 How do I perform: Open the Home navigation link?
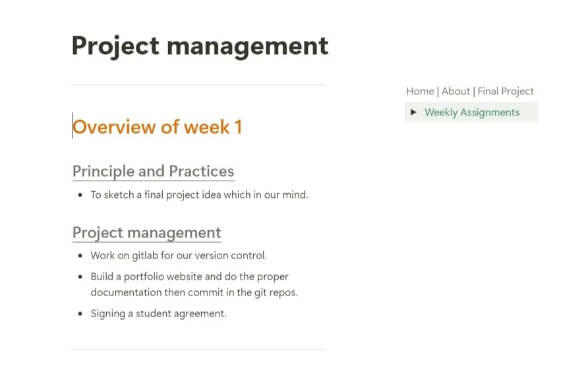click(420, 91)
